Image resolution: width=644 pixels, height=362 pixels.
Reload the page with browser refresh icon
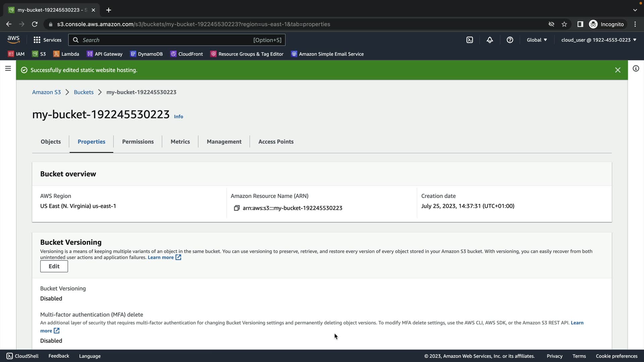35,24
